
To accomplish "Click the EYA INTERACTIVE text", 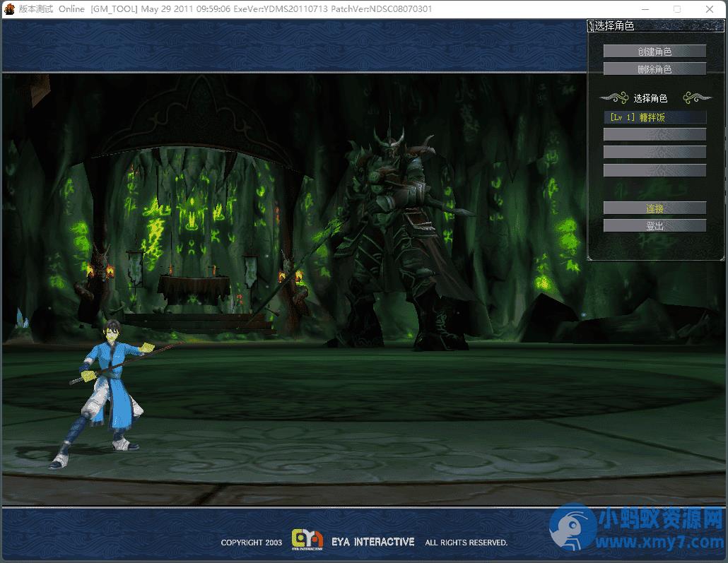I will click(x=372, y=542).
